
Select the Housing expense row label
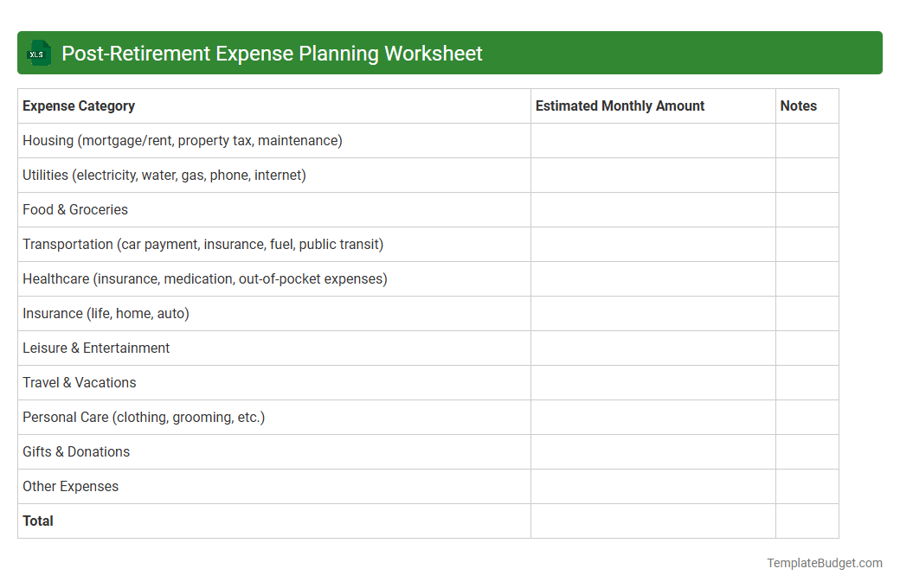point(182,140)
